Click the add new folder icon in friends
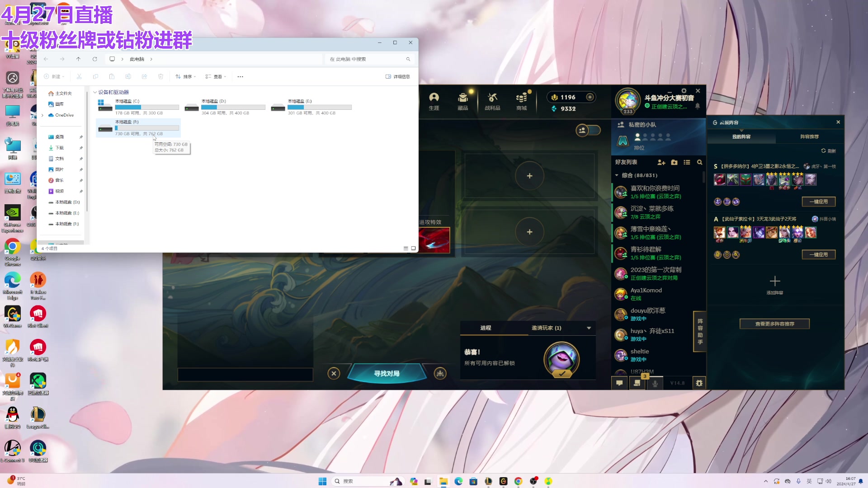 pyautogui.click(x=674, y=162)
